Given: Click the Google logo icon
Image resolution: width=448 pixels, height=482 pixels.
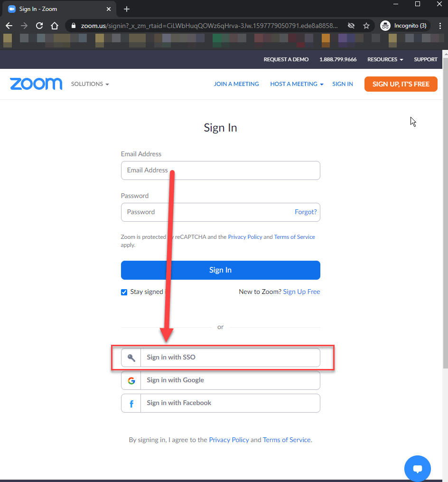Looking at the screenshot, I should tap(131, 380).
